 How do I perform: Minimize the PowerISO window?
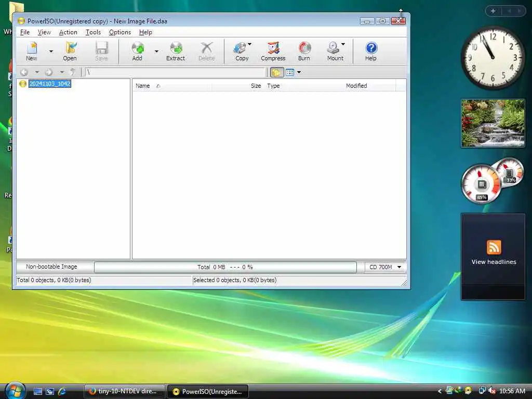367,21
